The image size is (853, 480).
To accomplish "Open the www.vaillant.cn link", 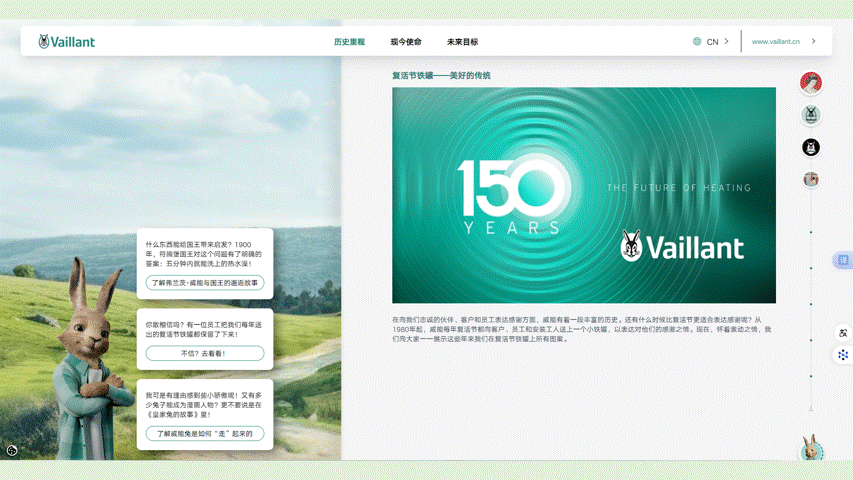I will [x=776, y=41].
